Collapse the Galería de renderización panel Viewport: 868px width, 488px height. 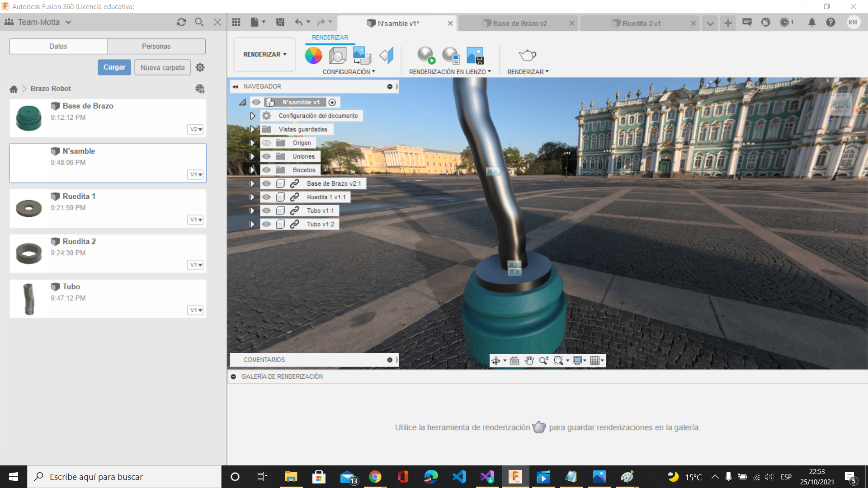click(233, 376)
